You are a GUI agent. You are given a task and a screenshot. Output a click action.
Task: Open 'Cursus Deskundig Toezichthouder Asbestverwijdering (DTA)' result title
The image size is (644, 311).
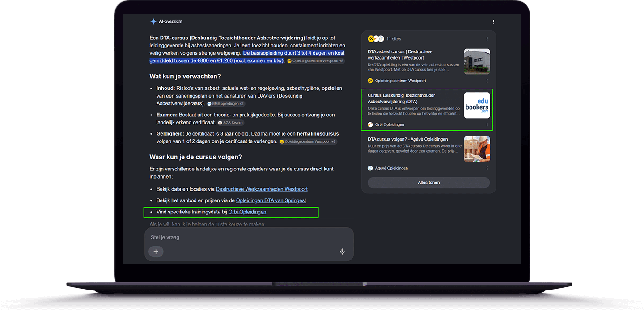point(401,98)
